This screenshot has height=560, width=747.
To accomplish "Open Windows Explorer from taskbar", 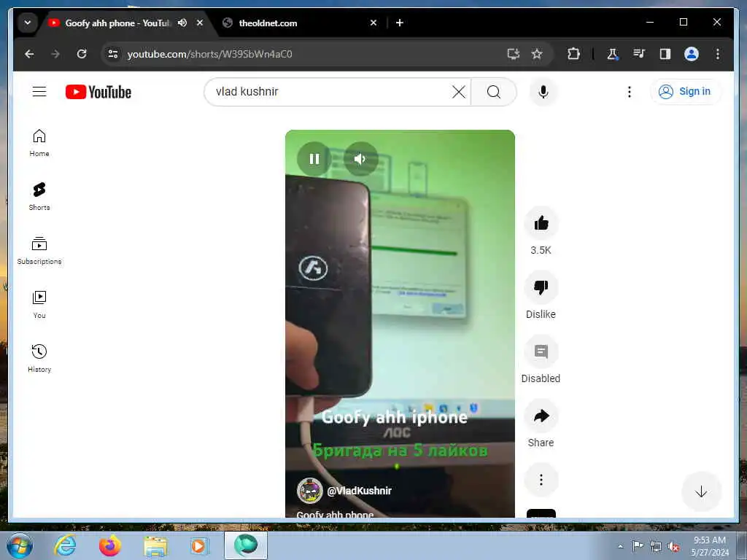I will coord(155,545).
